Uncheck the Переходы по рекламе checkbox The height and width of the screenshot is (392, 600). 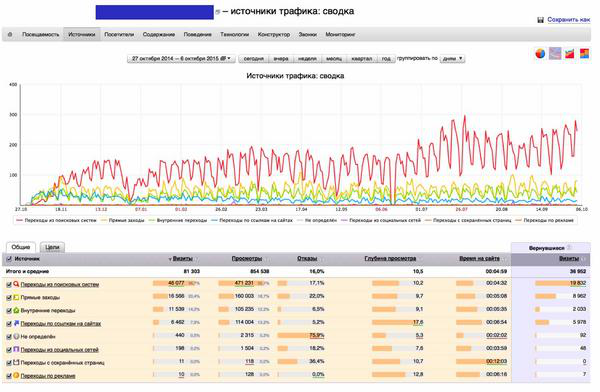click(9, 376)
